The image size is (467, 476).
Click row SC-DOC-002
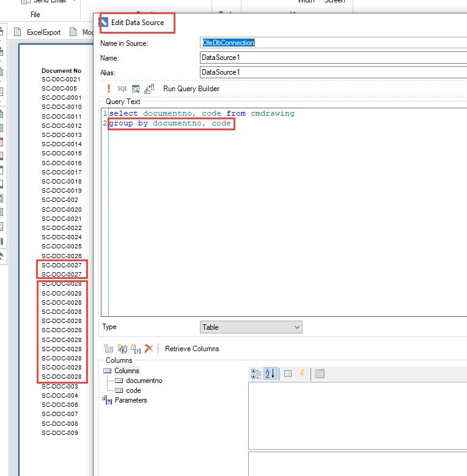click(x=60, y=199)
